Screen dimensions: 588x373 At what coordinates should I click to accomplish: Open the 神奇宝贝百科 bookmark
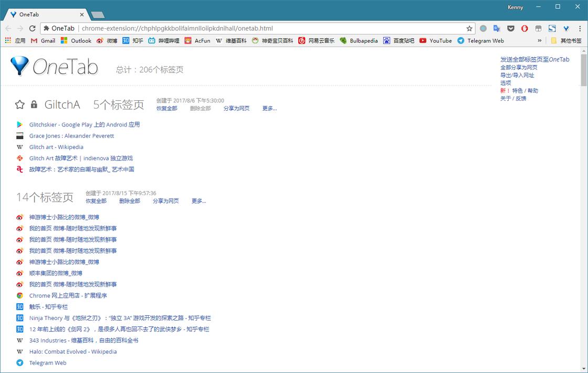(x=272, y=40)
